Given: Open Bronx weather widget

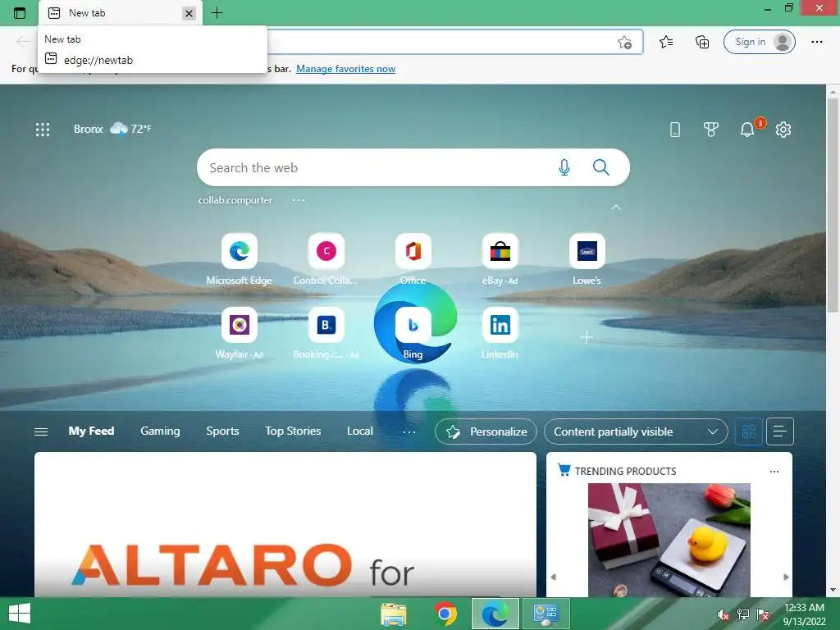Looking at the screenshot, I should tap(112, 129).
